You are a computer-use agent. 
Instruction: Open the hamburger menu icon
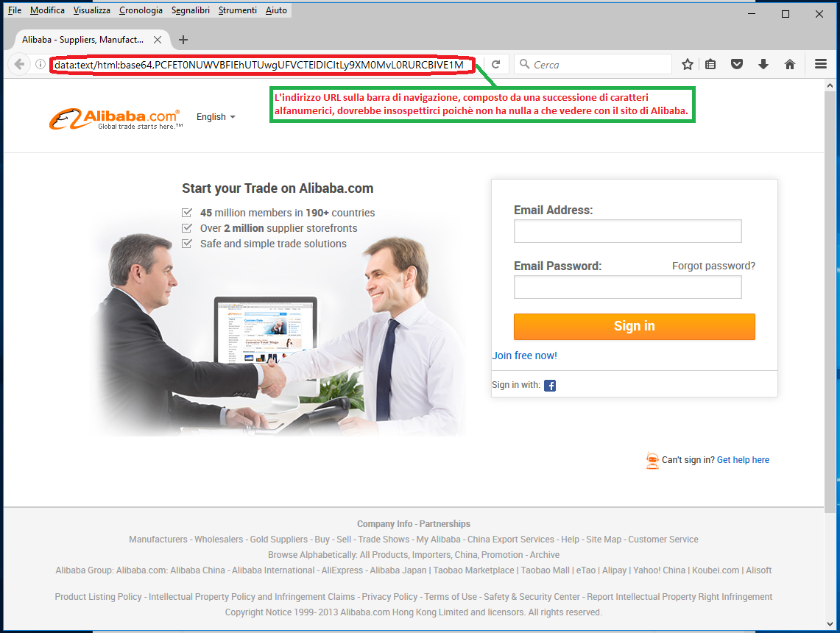(x=821, y=64)
